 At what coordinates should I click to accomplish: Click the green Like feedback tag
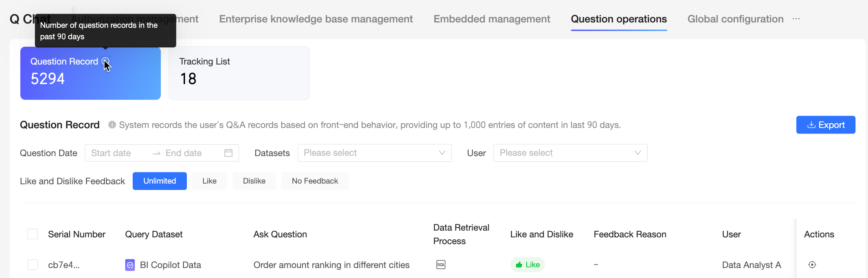click(527, 265)
